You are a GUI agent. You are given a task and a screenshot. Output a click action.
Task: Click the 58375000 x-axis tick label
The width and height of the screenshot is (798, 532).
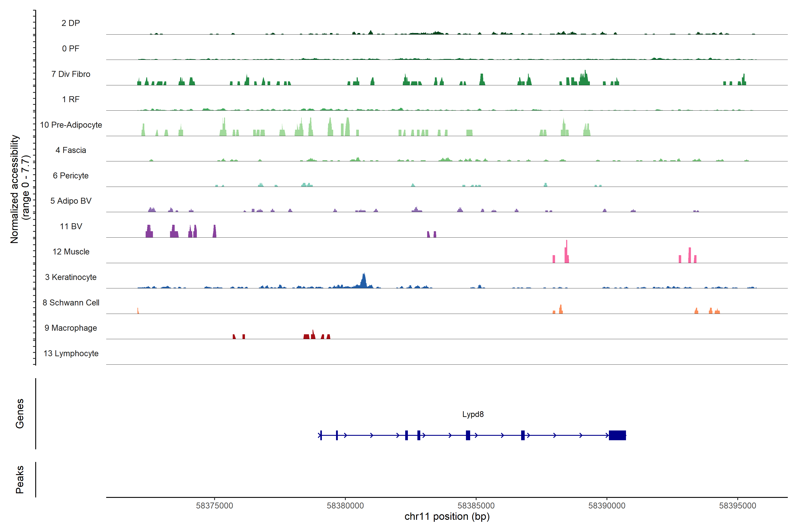pos(214,506)
